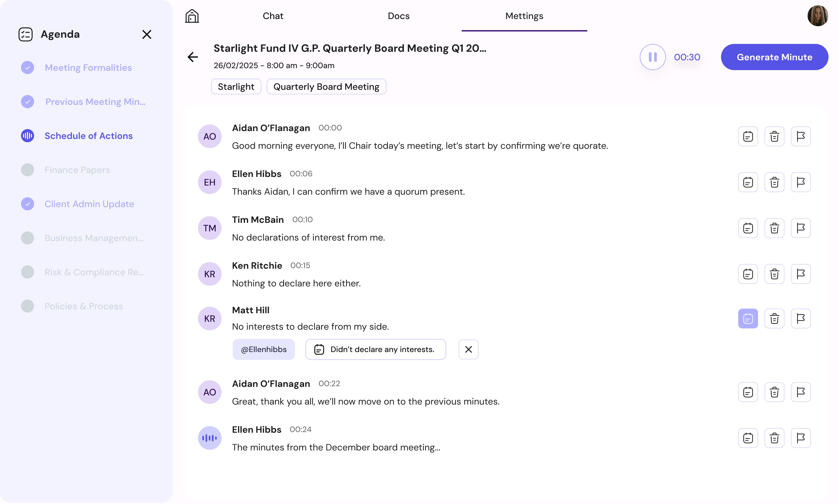
Task: Go back using the left arrow
Action: pos(193,57)
